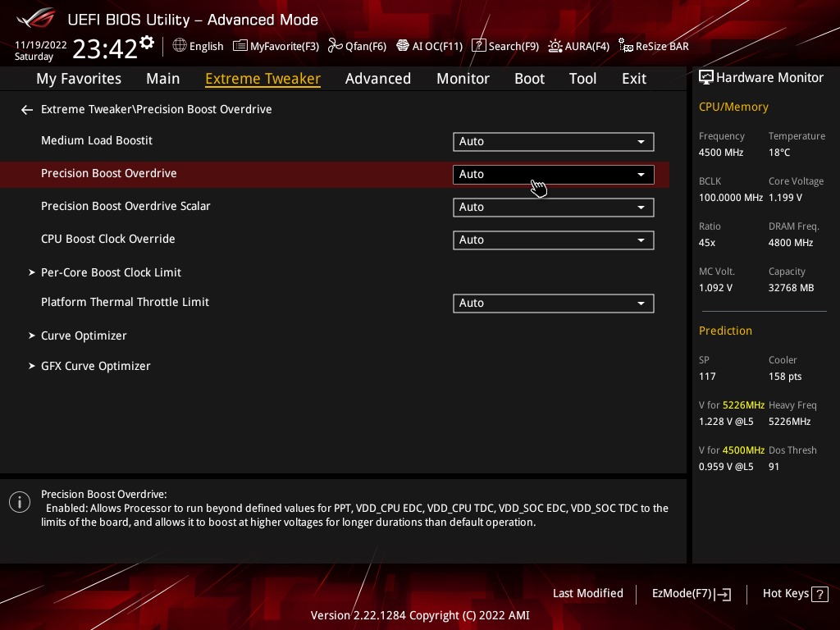Expand Per-Core Boost Clock Limit submenu
Screen dimensions: 840x630
tap(111, 272)
